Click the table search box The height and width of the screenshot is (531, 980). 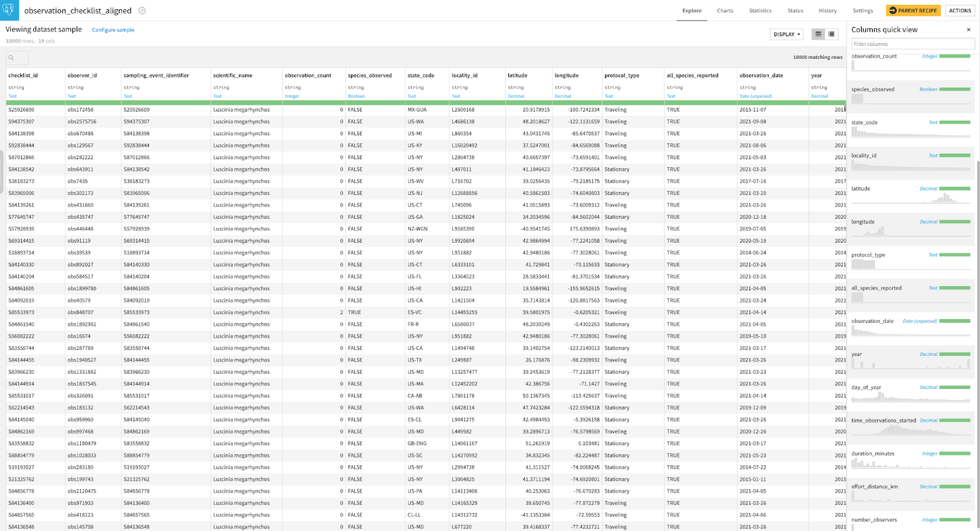17,58
